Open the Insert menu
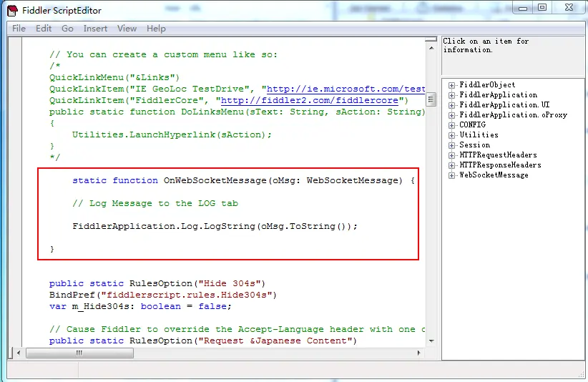The width and height of the screenshot is (588, 382). [x=95, y=29]
